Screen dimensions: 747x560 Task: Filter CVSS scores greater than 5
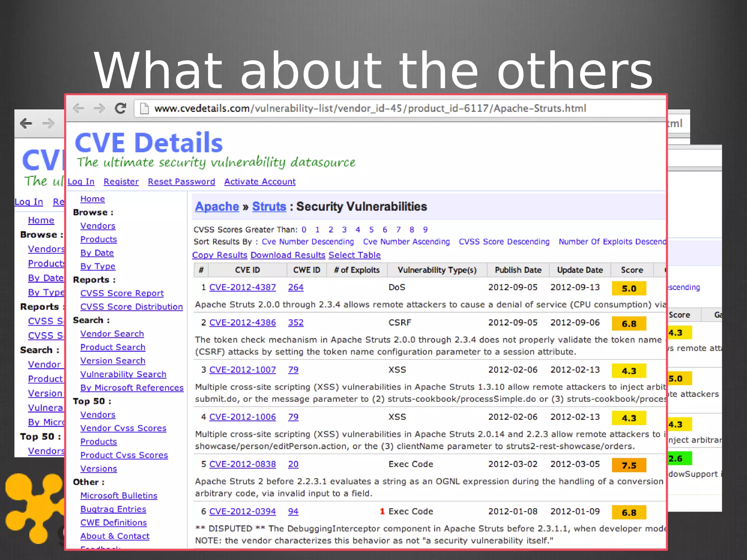[x=371, y=230]
